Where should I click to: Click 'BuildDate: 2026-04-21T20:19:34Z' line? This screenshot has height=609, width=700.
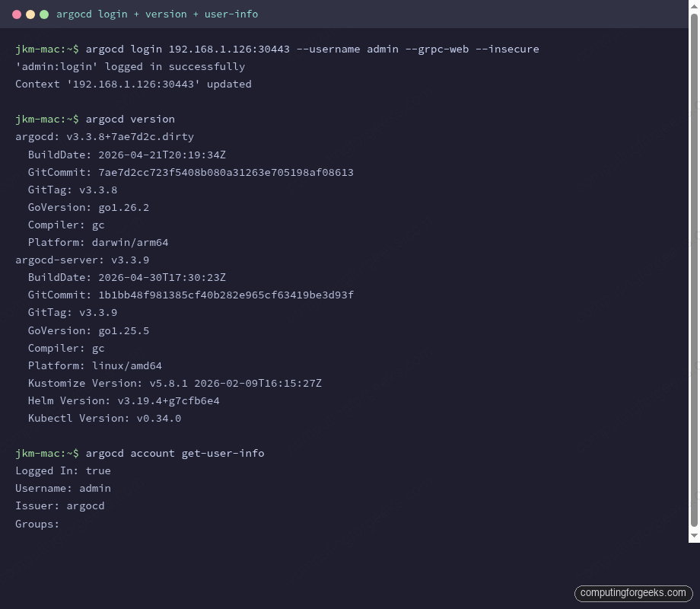[127, 155]
